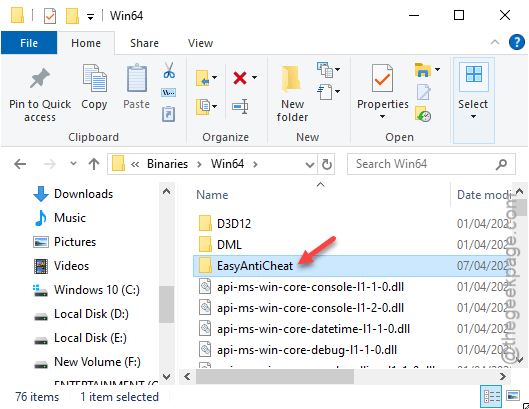This screenshot has width=529, height=409.
Task: Expand the Open button dropdown arrow
Action: tap(437, 70)
